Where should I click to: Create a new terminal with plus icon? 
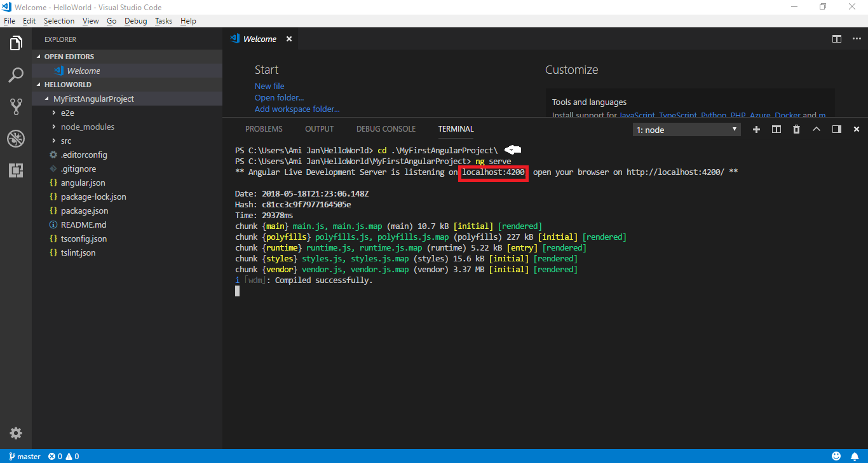pyautogui.click(x=756, y=129)
